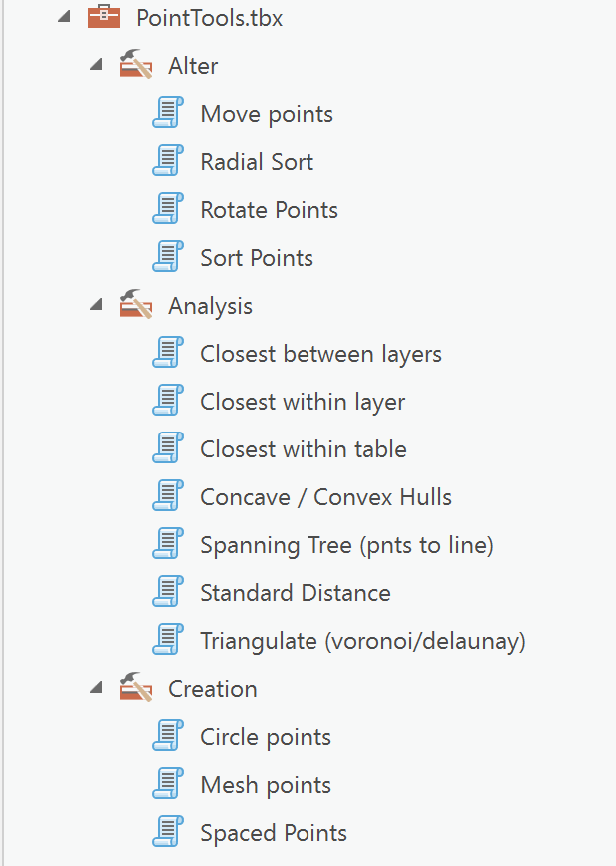Collapse the Creation toolset arrow
This screenshot has height=866, width=616.
96,688
